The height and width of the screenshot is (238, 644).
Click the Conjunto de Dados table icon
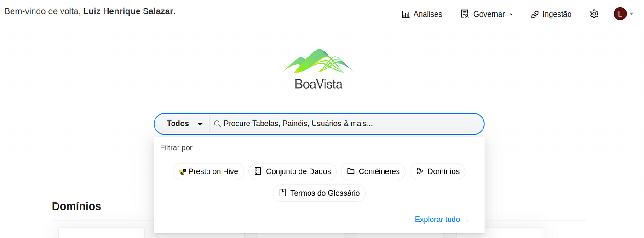pyautogui.click(x=258, y=171)
